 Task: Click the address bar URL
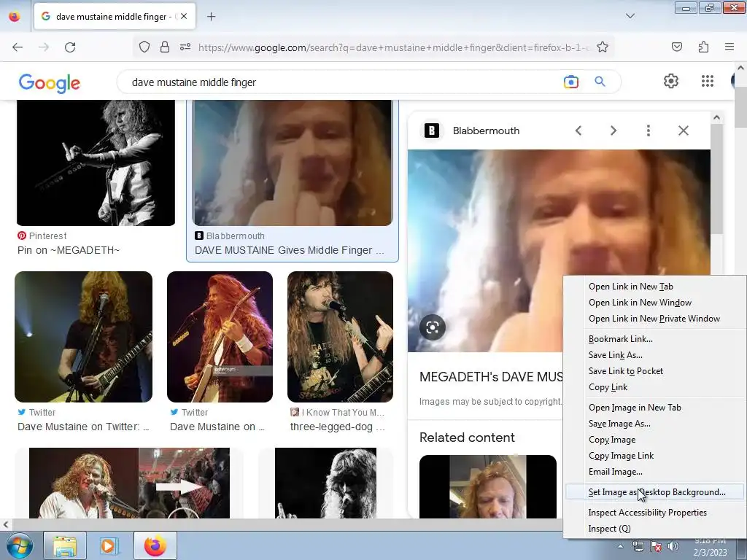(x=393, y=47)
